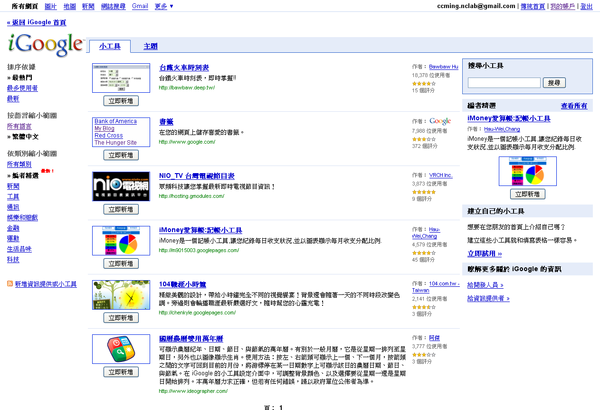Viewport: 600px width, 410px height.
Task: Click the star rating of the train timetable gadget
Action: 424,83
